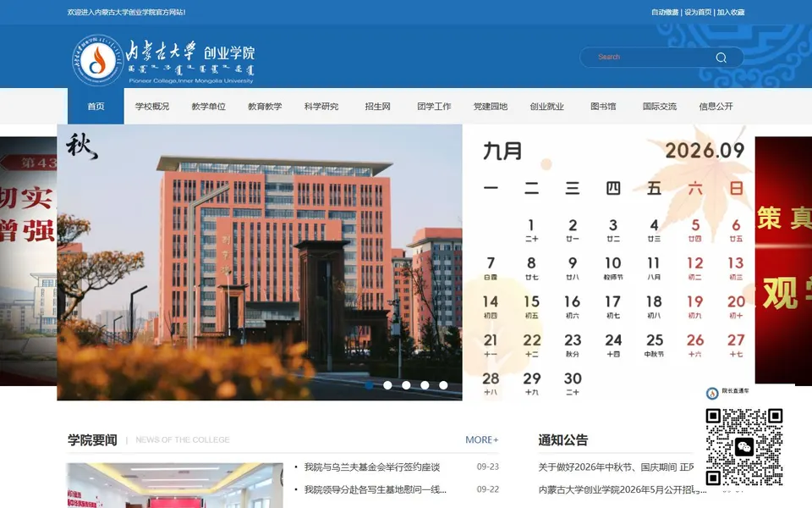Show the previous slide peeking at left
The image size is (812, 508).
(29, 262)
